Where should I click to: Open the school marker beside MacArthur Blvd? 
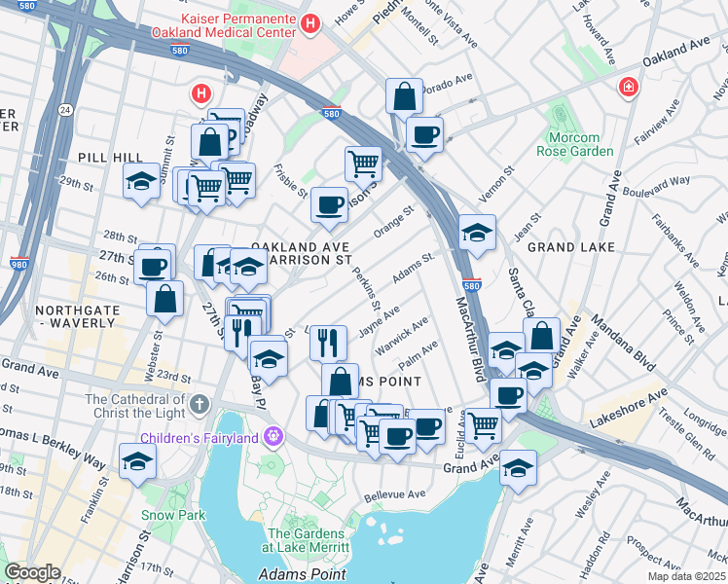(x=477, y=234)
